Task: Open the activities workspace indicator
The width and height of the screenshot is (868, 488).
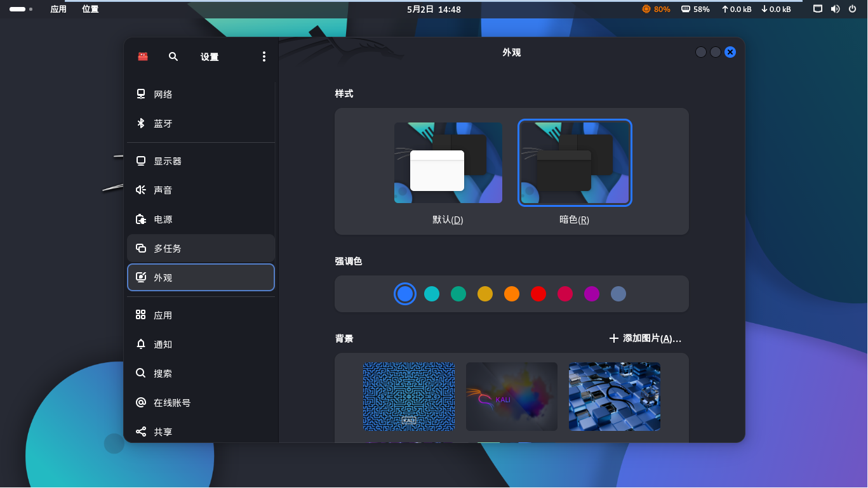Action: 21,9
